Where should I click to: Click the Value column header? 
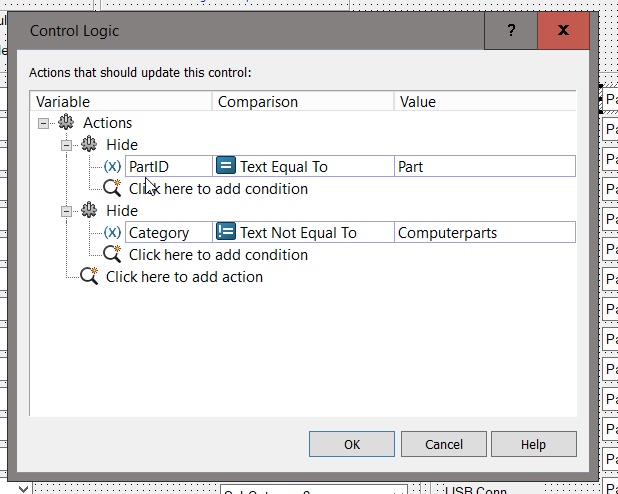[x=484, y=102]
